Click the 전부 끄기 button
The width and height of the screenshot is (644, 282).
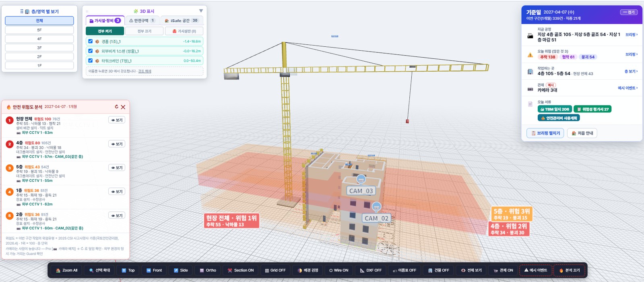[x=144, y=31]
